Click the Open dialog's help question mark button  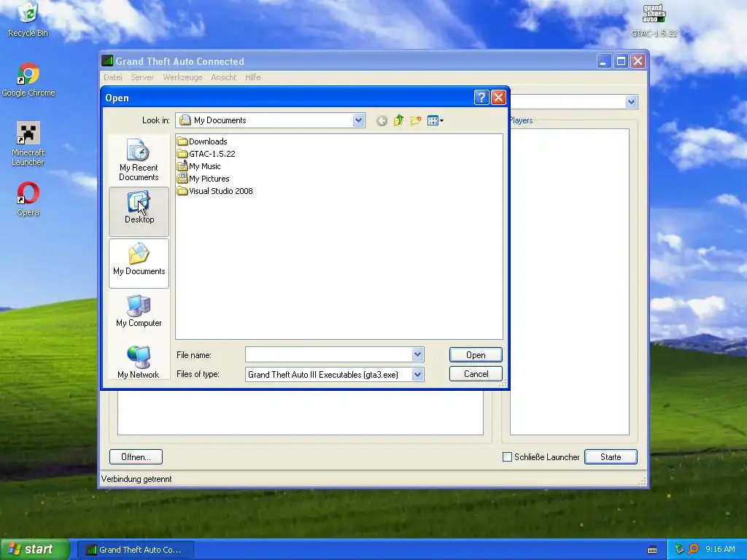[481, 98]
